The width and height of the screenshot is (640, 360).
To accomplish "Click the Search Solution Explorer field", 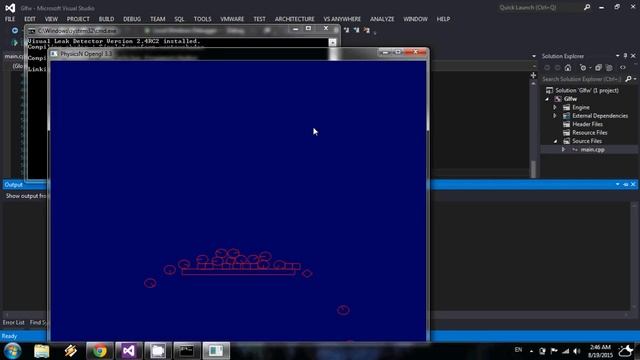I will pos(583,79).
